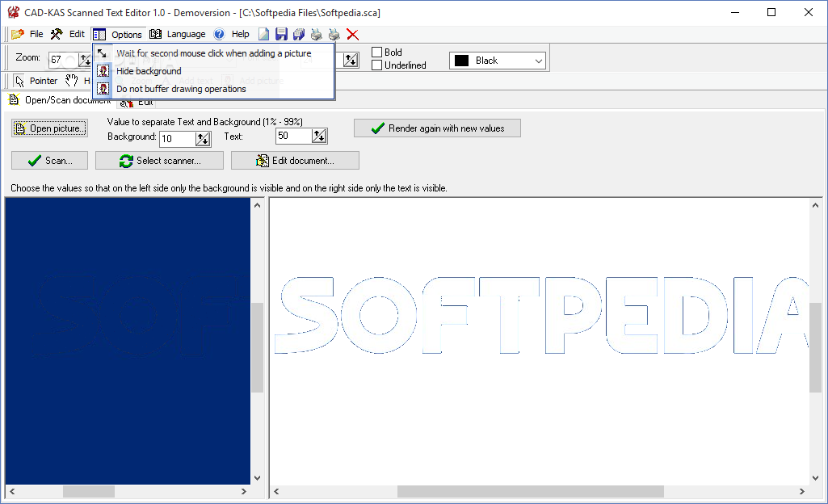Enable the Underlined checkbox
This screenshot has width=828, height=504.
click(x=399, y=65)
